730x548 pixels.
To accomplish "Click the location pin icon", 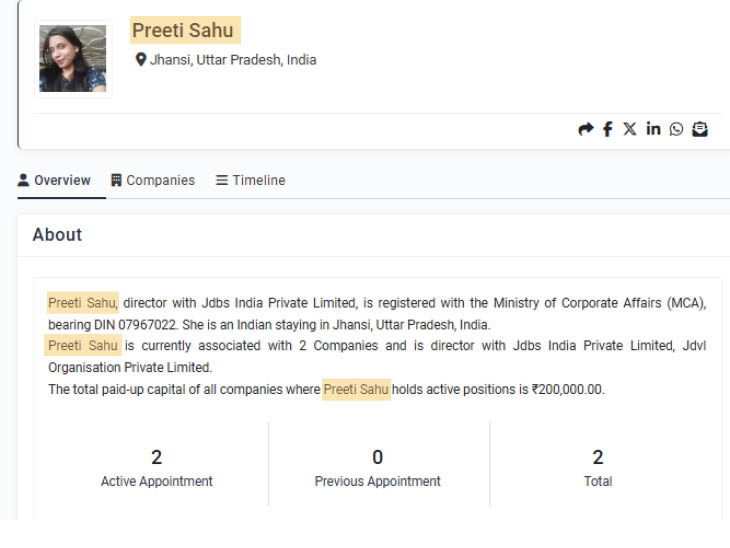I will [141, 60].
